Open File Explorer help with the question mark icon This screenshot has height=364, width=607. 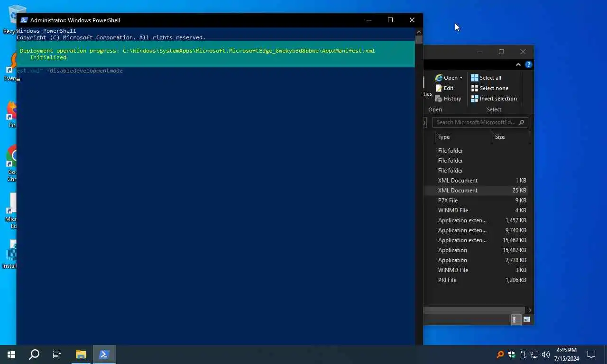pyautogui.click(x=529, y=64)
